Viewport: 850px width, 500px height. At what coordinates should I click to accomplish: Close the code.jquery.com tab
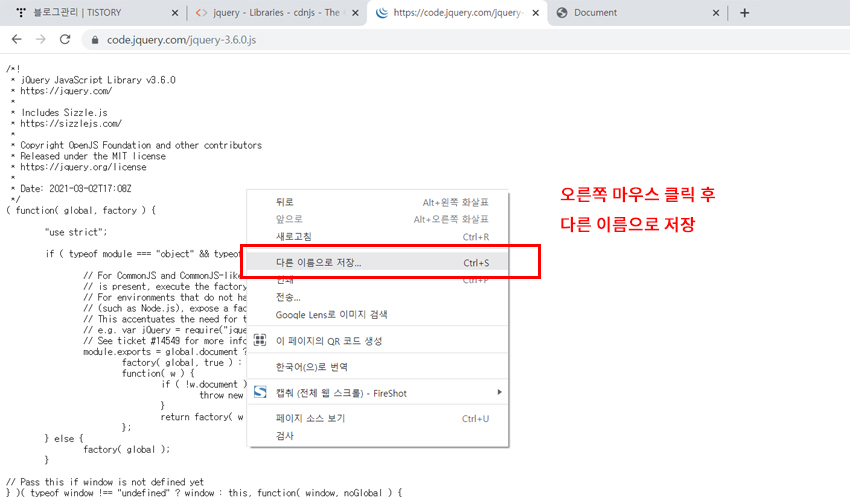pos(536,13)
